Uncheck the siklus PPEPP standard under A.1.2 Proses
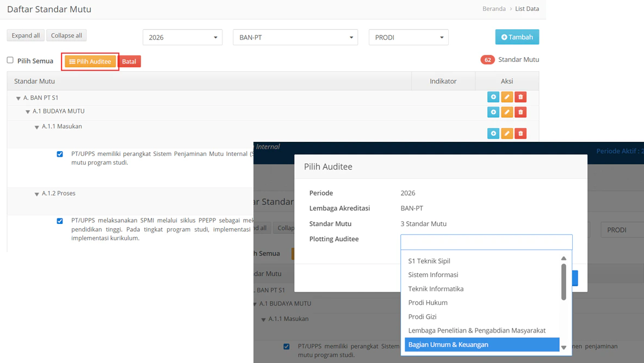The image size is (644, 363). pyautogui.click(x=60, y=221)
